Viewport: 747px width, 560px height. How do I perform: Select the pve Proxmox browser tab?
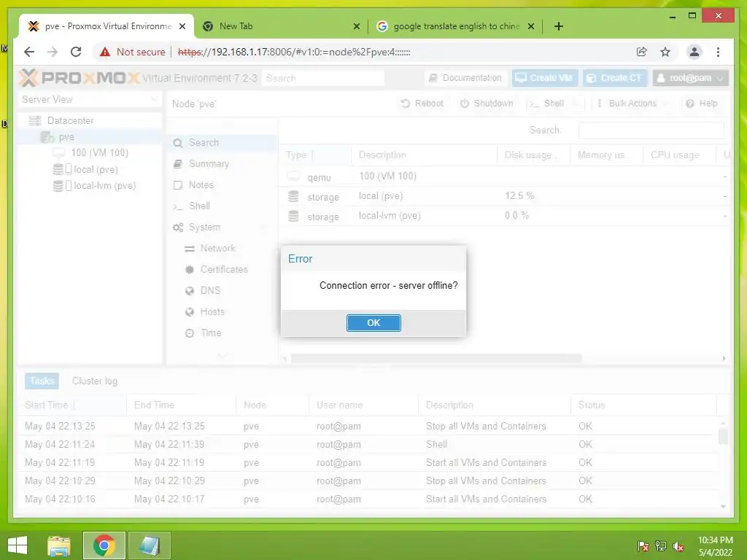pyautogui.click(x=107, y=26)
